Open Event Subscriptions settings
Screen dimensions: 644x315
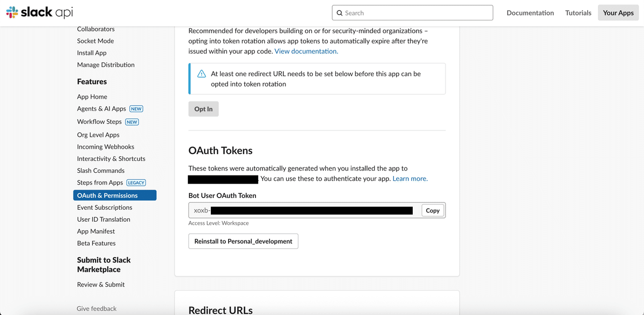[x=105, y=207]
